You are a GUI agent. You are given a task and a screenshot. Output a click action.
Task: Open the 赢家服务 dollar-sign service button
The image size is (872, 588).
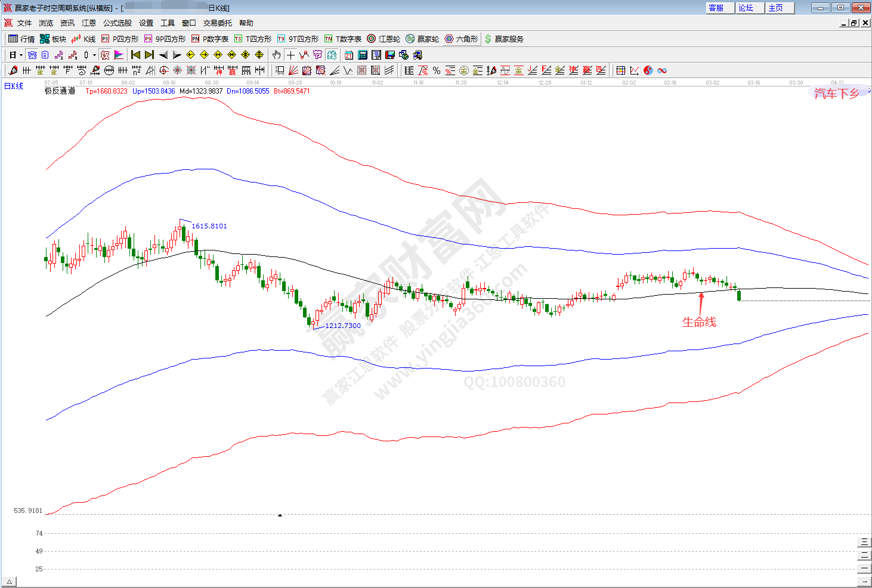(x=504, y=39)
